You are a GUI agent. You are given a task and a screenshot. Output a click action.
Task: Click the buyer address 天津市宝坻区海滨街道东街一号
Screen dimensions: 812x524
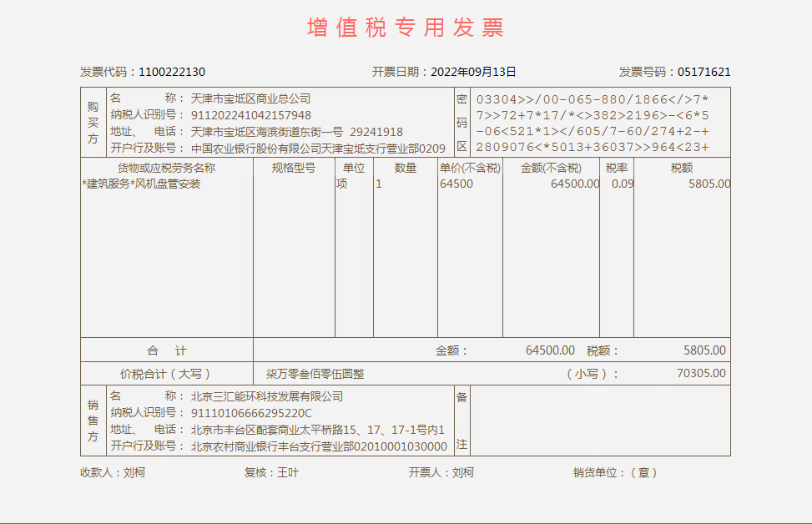(x=267, y=132)
